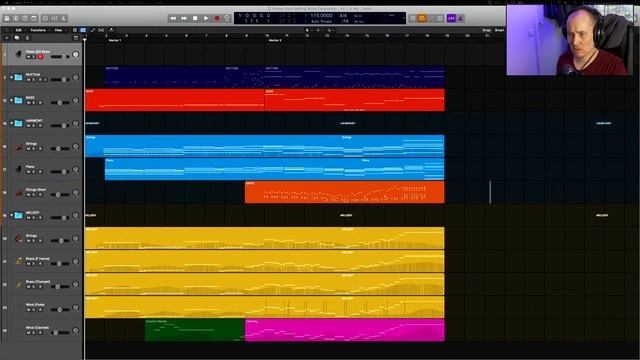Expand the BASS folder track triangle
This screenshot has height=360, width=640.
coord(11,100)
